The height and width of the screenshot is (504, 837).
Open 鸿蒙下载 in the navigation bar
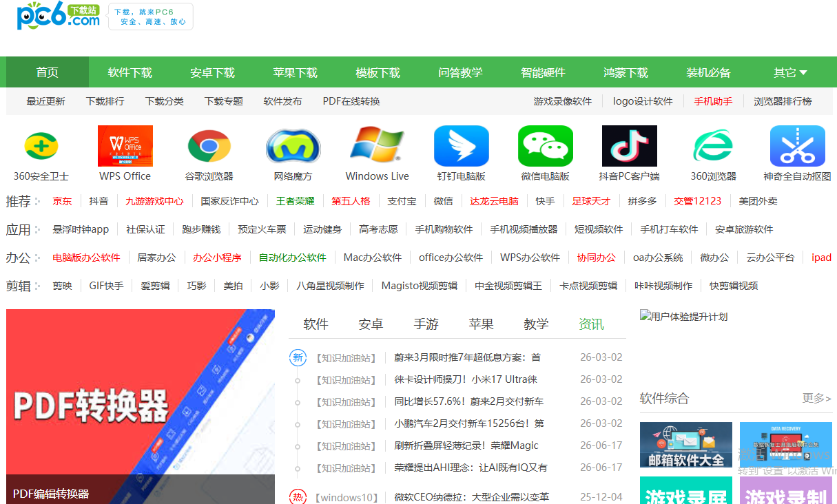(x=626, y=72)
